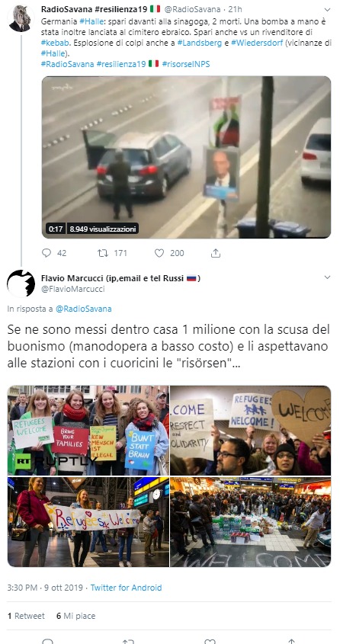Image resolution: width=340 pixels, height=644 pixels.
Task: Open the @RadioSavana reply-to mention link
Action: click(x=83, y=309)
